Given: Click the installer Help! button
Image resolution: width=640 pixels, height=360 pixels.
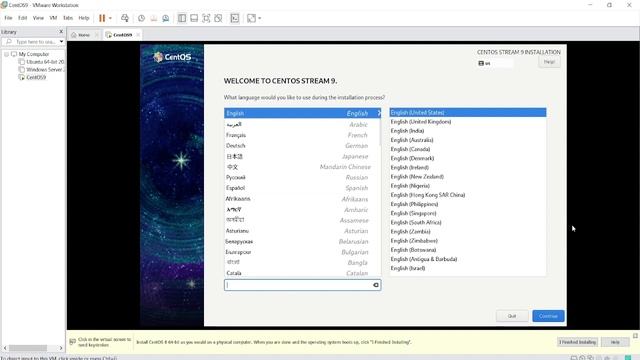Looking at the screenshot, I should [x=549, y=62].
